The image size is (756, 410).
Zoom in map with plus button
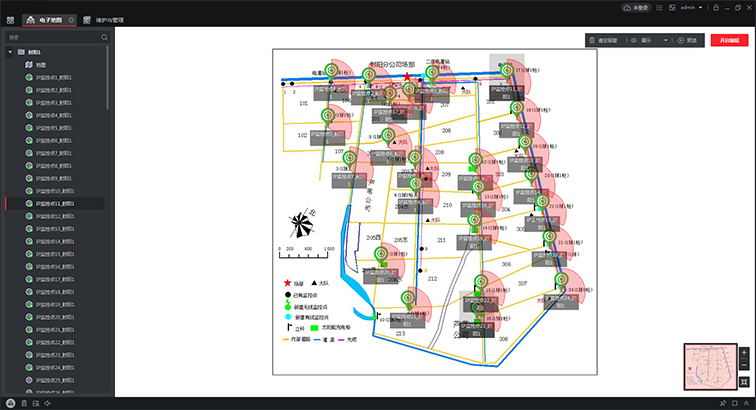tap(744, 353)
